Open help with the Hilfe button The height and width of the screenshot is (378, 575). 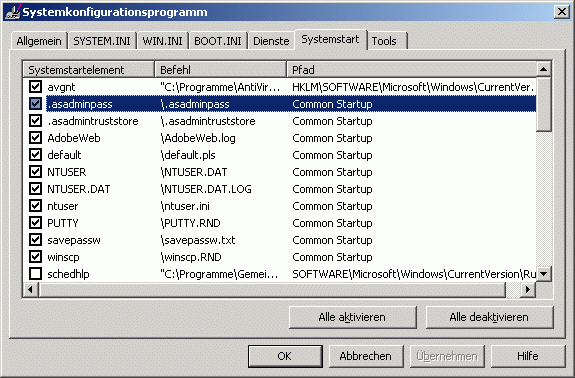tap(528, 356)
